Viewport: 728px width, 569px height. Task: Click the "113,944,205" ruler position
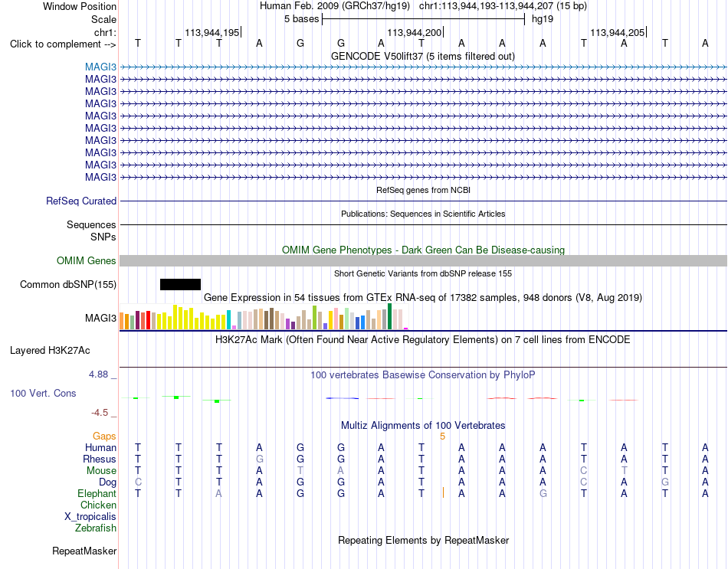[617, 32]
